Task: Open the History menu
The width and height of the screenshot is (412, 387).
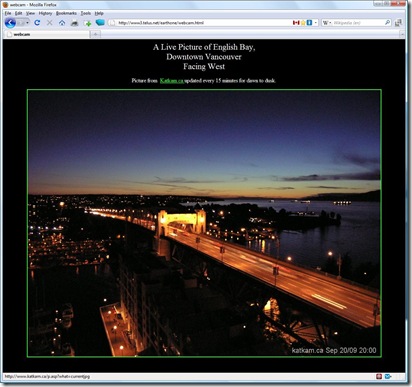Action: coord(45,13)
